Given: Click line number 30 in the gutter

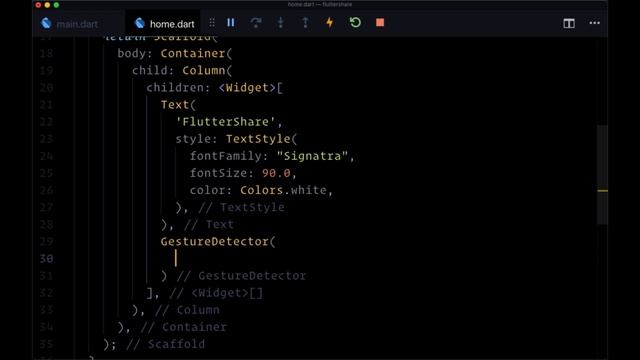Looking at the screenshot, I should [x=47, y=259].
